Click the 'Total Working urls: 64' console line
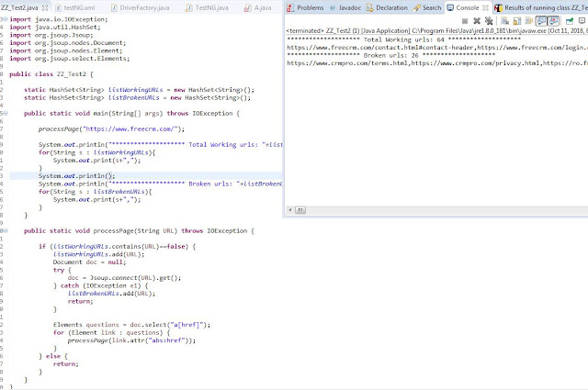 tap(403, 39)
